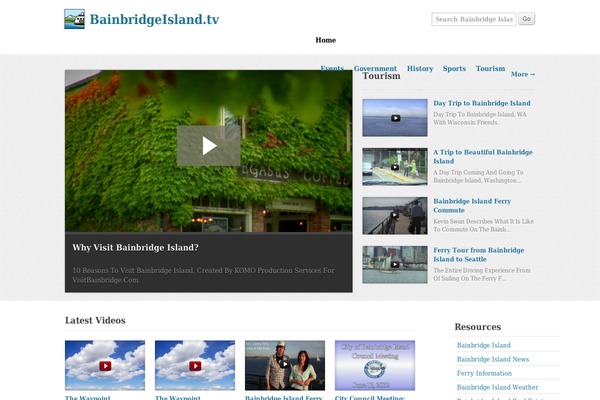Open Bainbridge Island resource link

[x=484, y=345]
